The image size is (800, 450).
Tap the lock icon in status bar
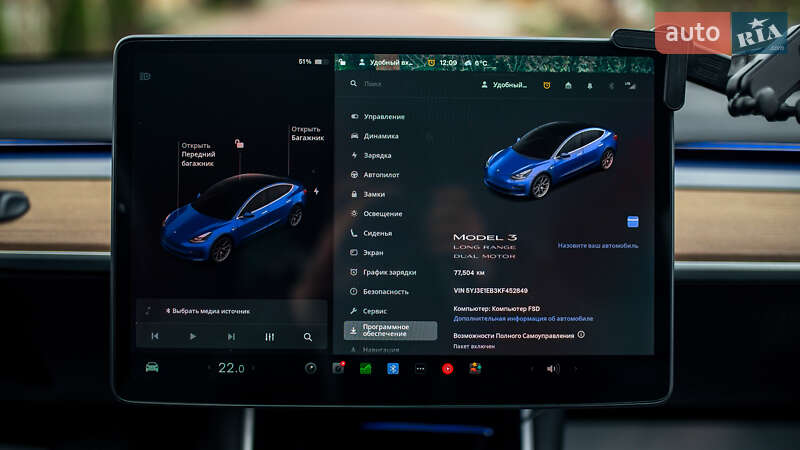342,62
